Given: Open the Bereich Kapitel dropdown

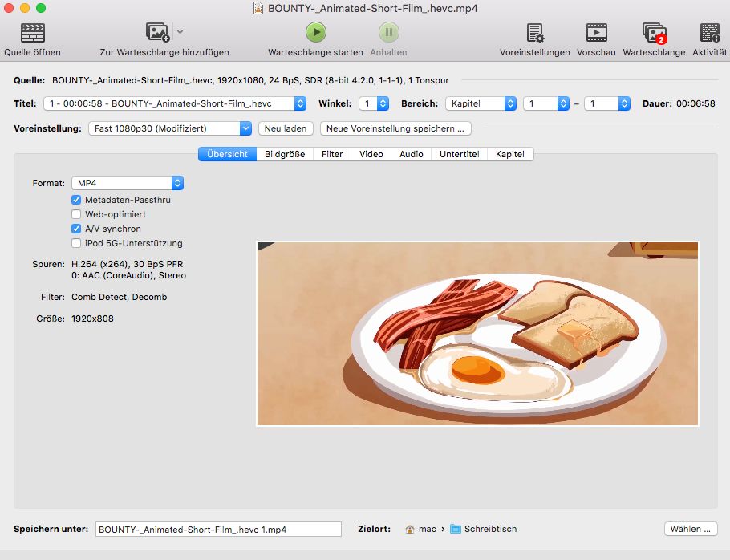Looking at the screenshot, I should (481, 103).
